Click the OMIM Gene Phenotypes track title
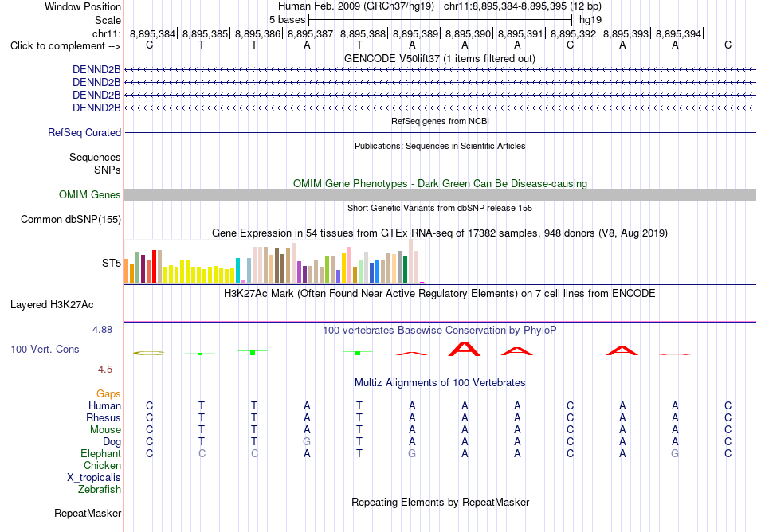This screenshot has height=532, width=757. point(440,183)
